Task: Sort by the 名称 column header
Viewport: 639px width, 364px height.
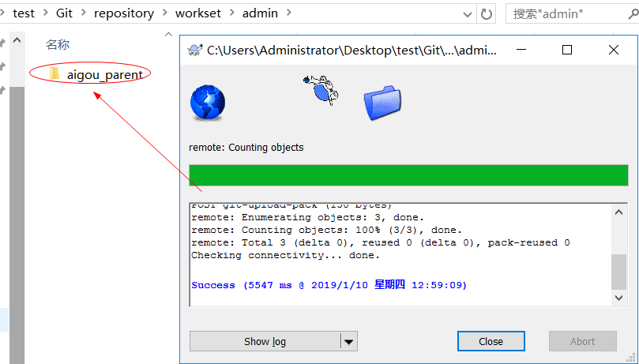Action: pos(58,44)
